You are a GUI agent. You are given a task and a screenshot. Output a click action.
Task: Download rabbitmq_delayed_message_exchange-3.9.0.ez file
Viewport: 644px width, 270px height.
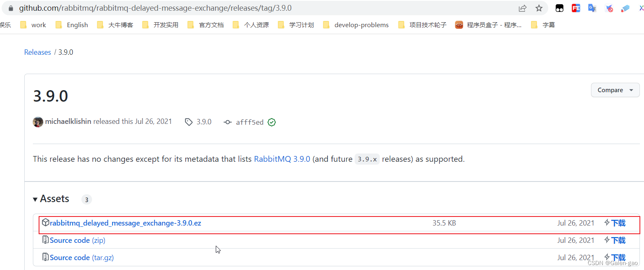click(125, 223)
